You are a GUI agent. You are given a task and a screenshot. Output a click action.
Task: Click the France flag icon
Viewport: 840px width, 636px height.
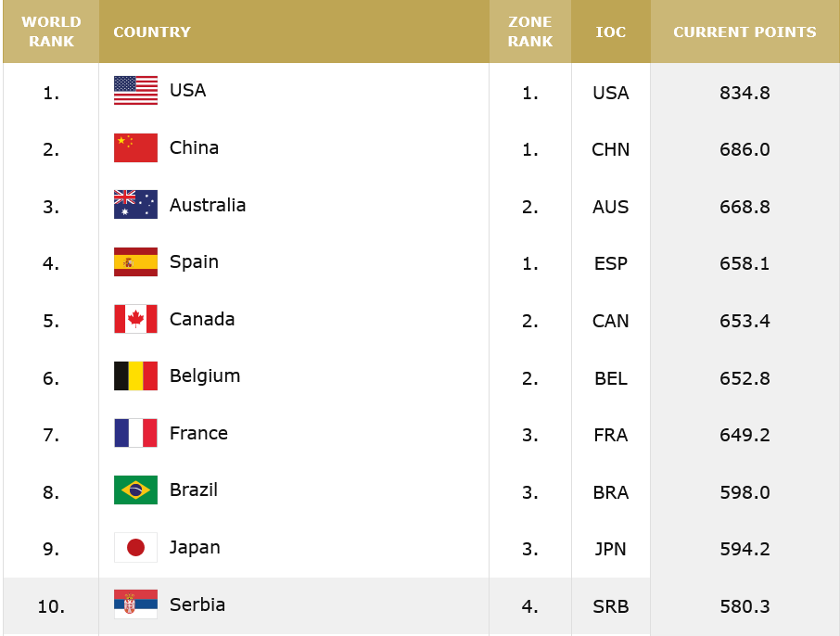point(135,433)
